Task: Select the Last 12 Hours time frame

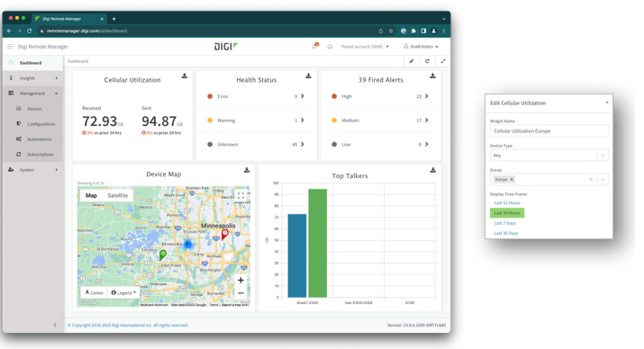Action: (x=507, y=202)
